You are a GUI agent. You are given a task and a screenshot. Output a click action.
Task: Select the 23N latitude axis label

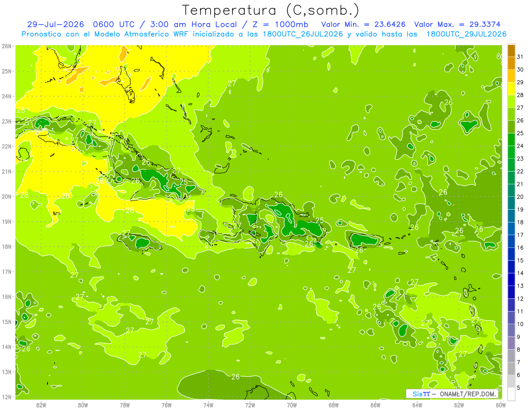click(x=6, y=121)
